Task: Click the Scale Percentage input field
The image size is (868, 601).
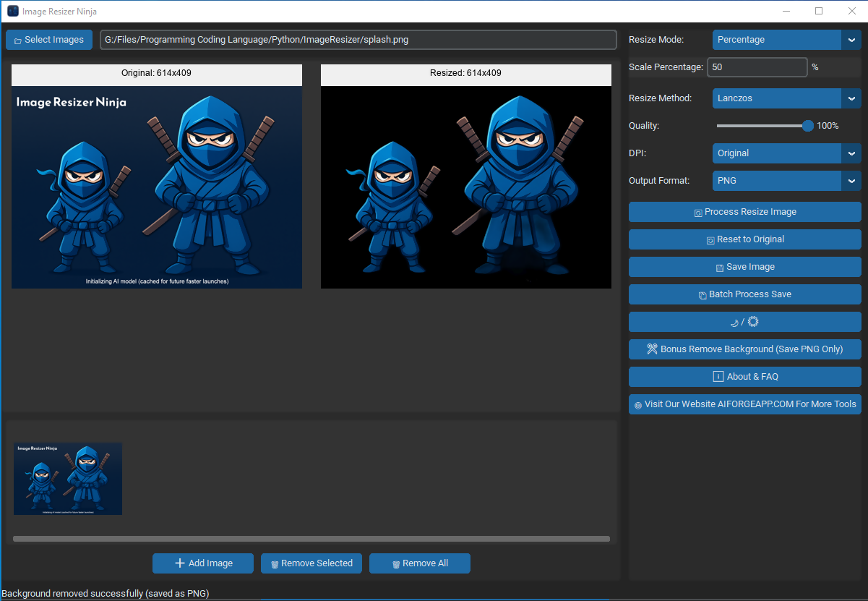Action: [x=757, y=67]
